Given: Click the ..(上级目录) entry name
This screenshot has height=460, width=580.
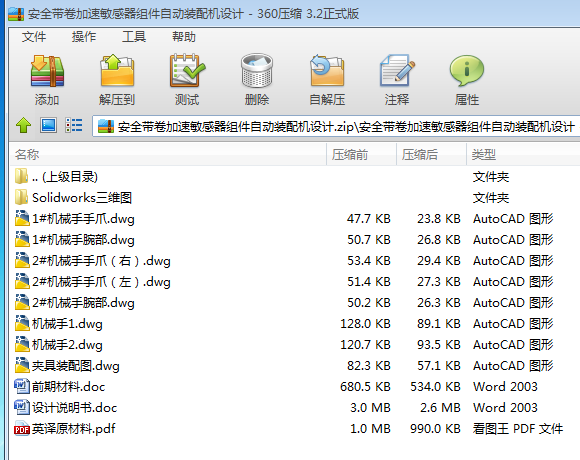Looking at the screenshot, I should 65,177.
